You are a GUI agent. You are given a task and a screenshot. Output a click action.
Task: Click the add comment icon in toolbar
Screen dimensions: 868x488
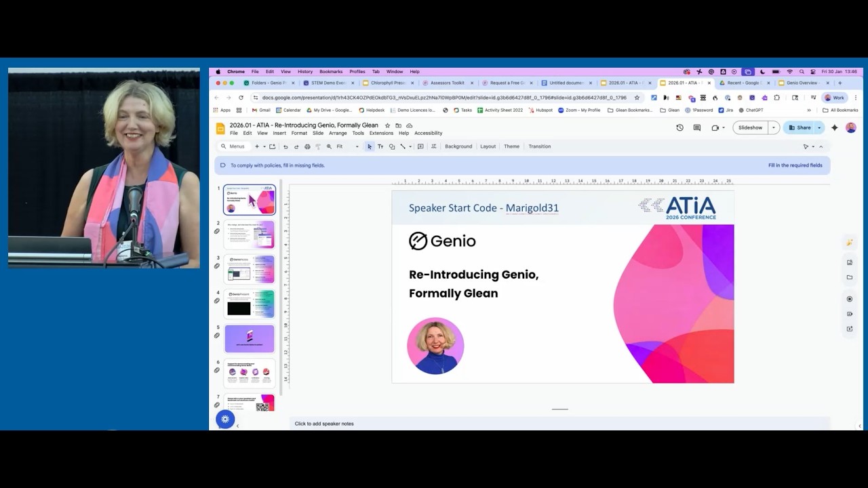coord(420,146)
